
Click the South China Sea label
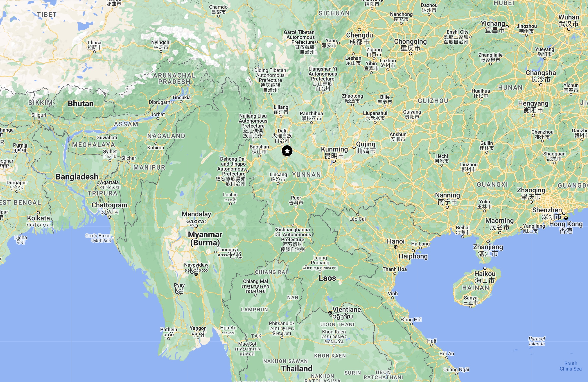(570, 366)
